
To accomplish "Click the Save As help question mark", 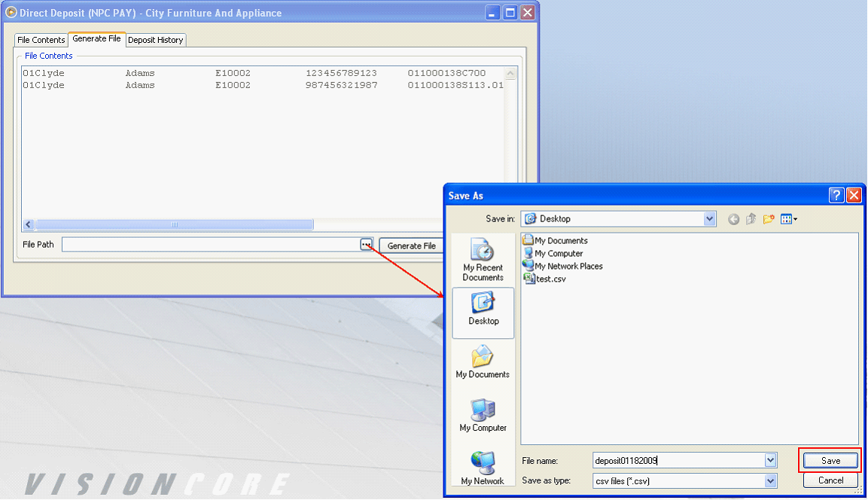I will [836, 195].
